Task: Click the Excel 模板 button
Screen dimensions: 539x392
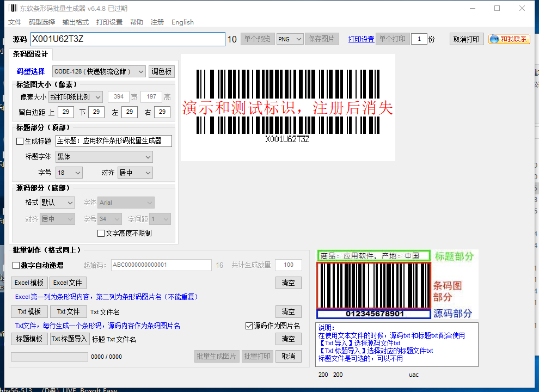Action: pos(29,283)
